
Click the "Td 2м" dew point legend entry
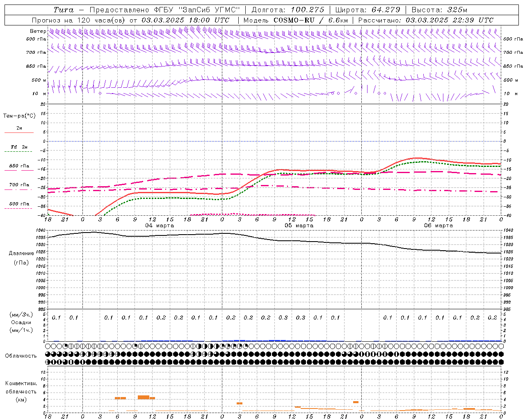tap(19, 147)
